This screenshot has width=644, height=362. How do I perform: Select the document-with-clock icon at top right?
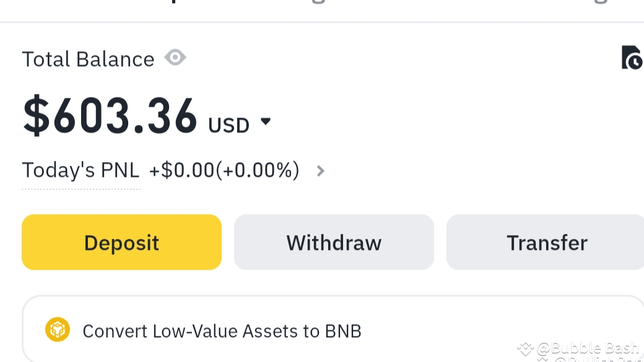tap(631, 58)
